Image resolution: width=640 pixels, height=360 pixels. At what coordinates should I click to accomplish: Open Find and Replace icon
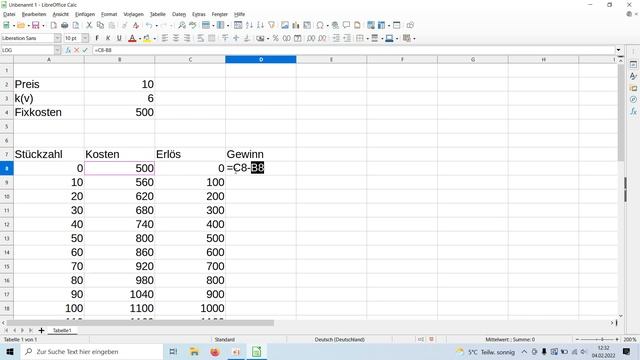click(182, 25)
